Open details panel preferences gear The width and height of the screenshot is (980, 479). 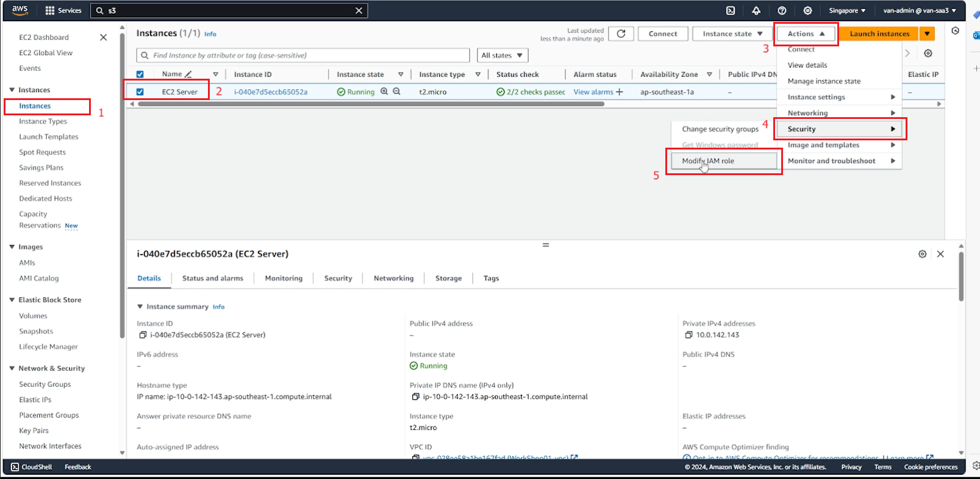click(922, 254)
